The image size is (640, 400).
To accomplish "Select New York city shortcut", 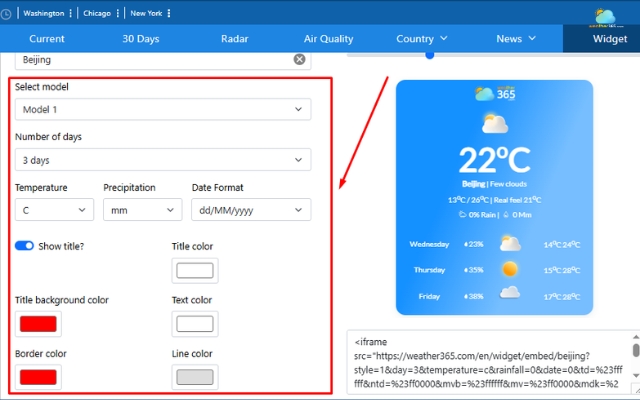I will (x=146, y=13).
